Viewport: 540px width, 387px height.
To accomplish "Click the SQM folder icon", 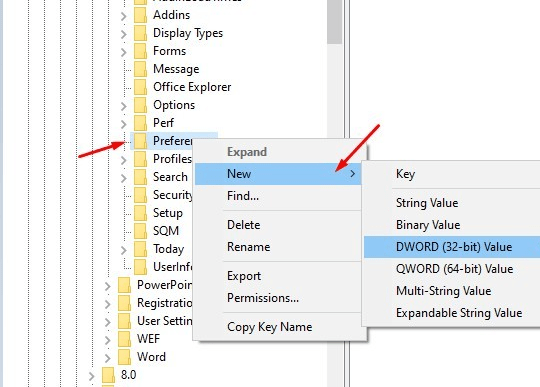I will click(140, 231).
